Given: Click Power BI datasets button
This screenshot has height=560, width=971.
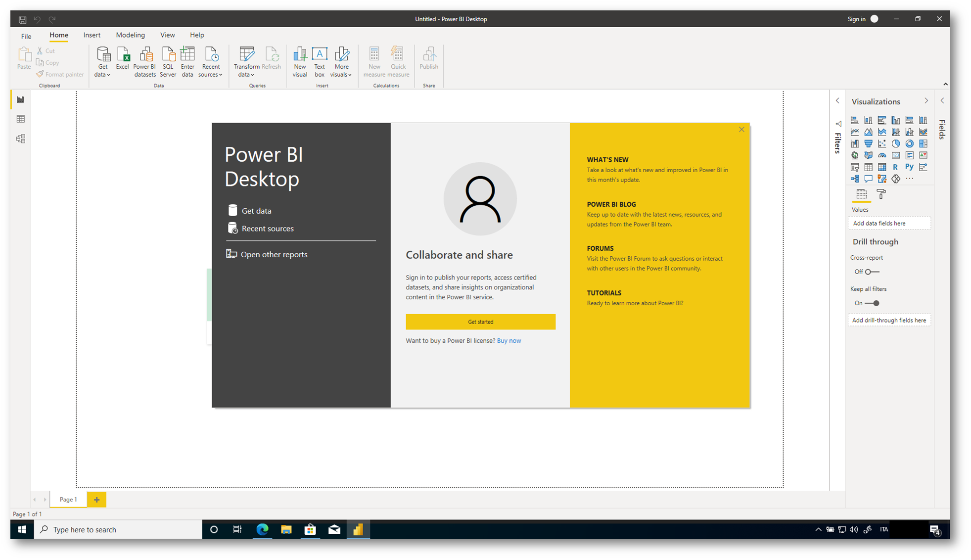Looking at the screenshot, I should (x=144, y=62).
